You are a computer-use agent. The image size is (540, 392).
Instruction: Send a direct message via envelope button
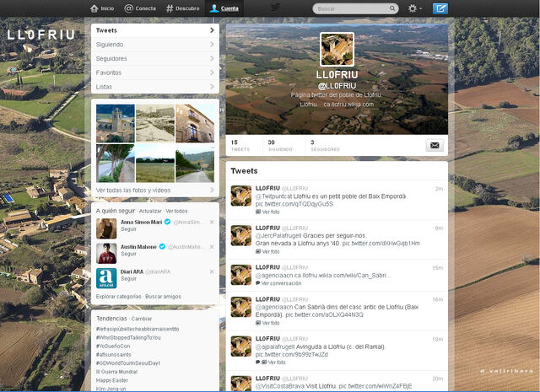(435, 145)
